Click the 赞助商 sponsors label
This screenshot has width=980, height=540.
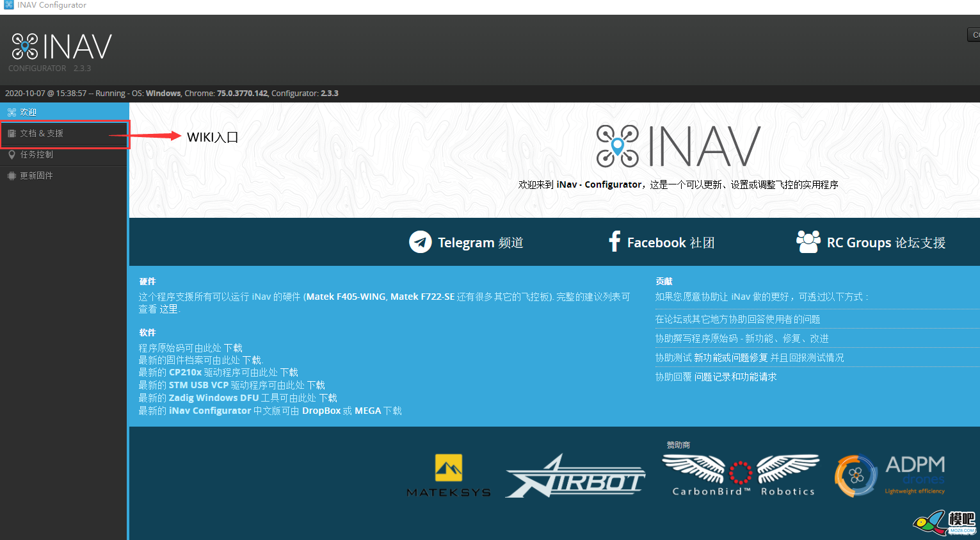pos(679,445)
